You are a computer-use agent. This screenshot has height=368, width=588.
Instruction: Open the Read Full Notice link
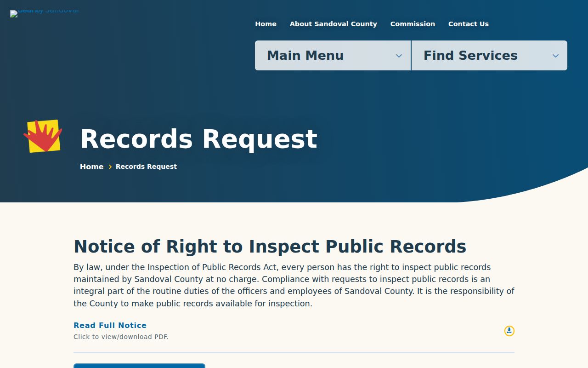tap(110, 325)
